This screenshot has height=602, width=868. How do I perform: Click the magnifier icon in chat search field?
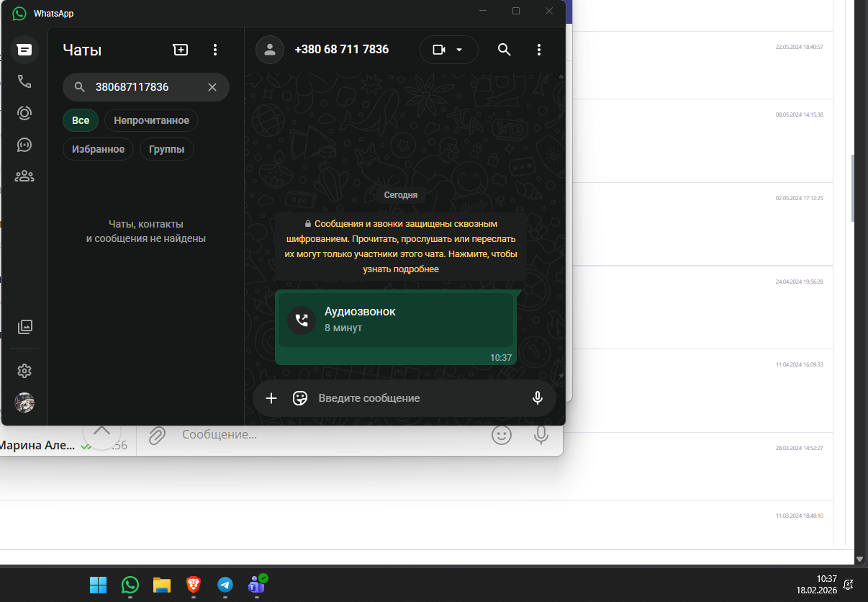[80, 87]
